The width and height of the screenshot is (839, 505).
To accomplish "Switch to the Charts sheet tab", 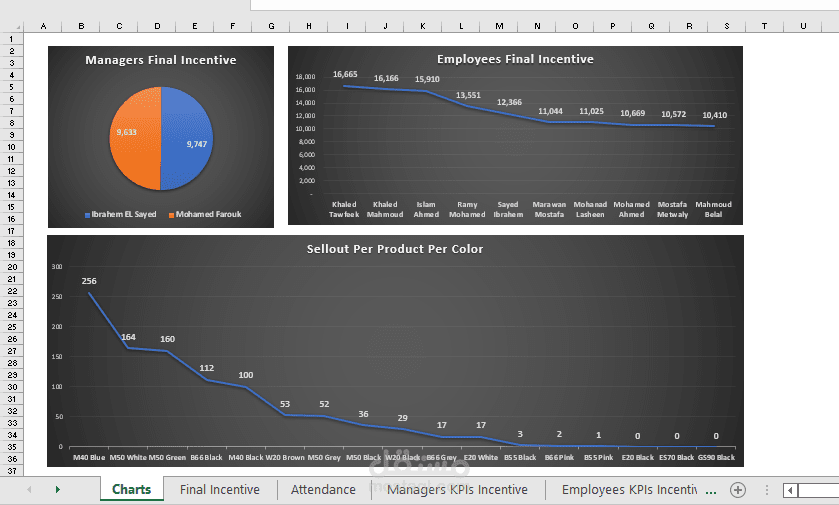I will pos(132,489).
